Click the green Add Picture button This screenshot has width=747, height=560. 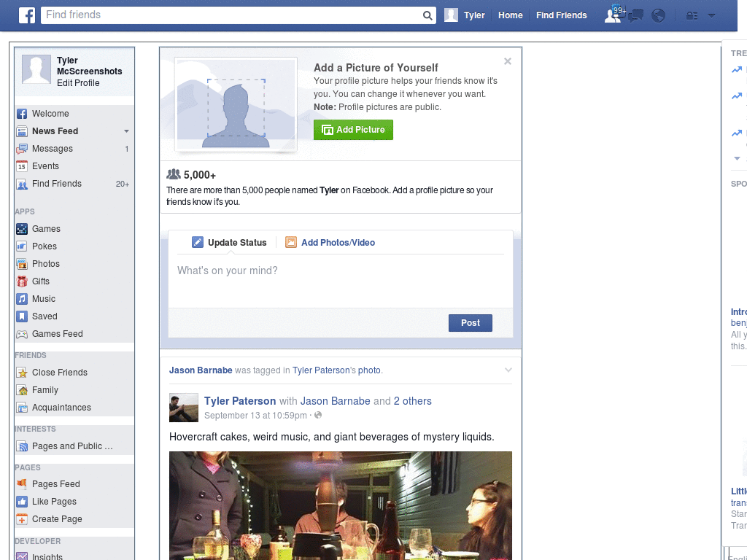[353, 130]
